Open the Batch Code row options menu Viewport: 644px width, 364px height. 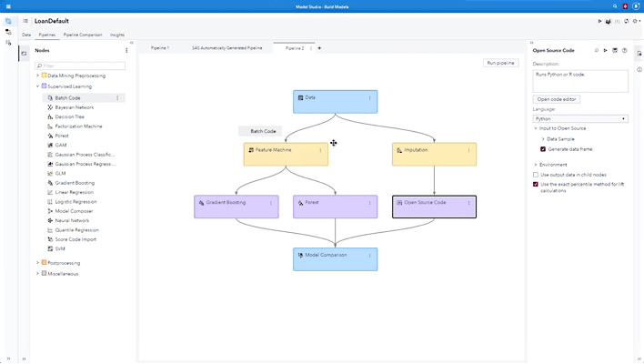pos(117,97)
